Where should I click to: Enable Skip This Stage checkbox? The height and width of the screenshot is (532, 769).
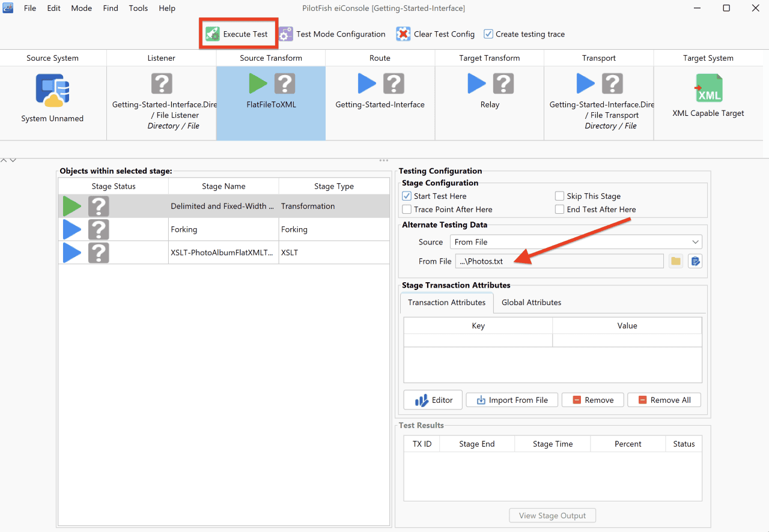(x=559, y=196)
